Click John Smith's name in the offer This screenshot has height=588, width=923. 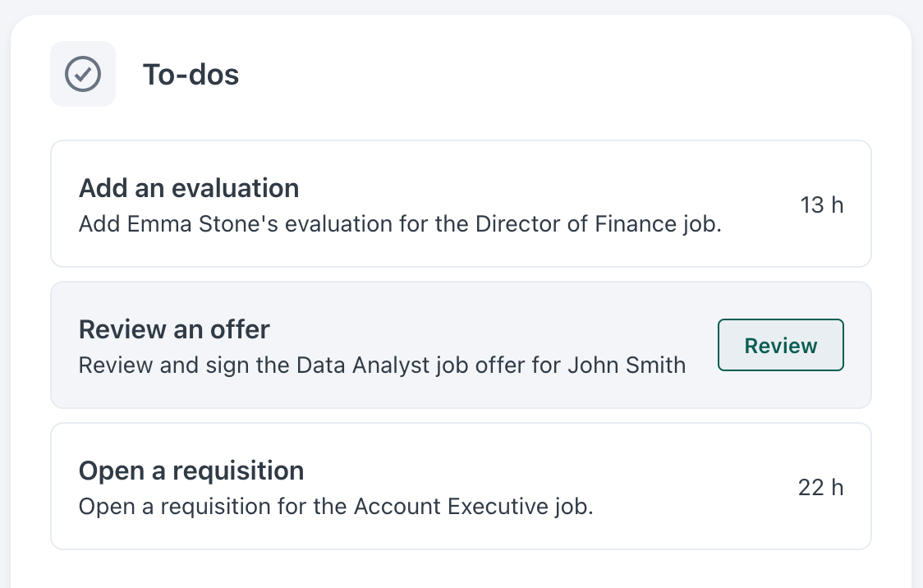click(627, 365)
